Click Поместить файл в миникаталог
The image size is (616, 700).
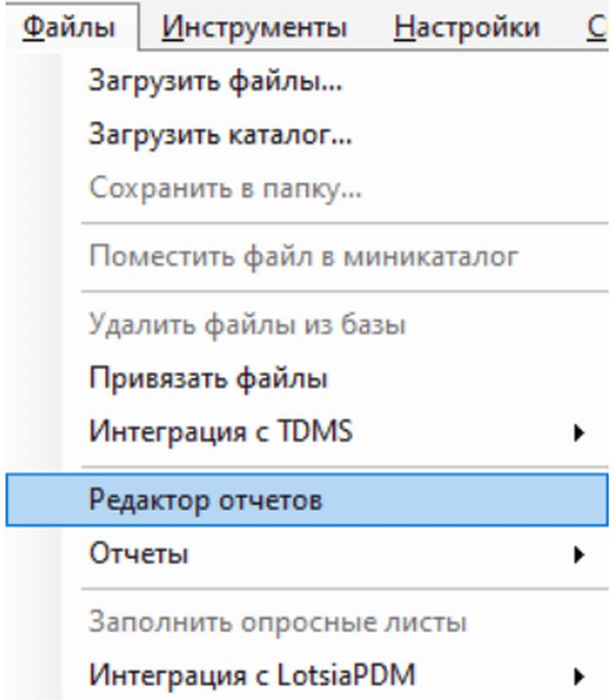point(303,256)
